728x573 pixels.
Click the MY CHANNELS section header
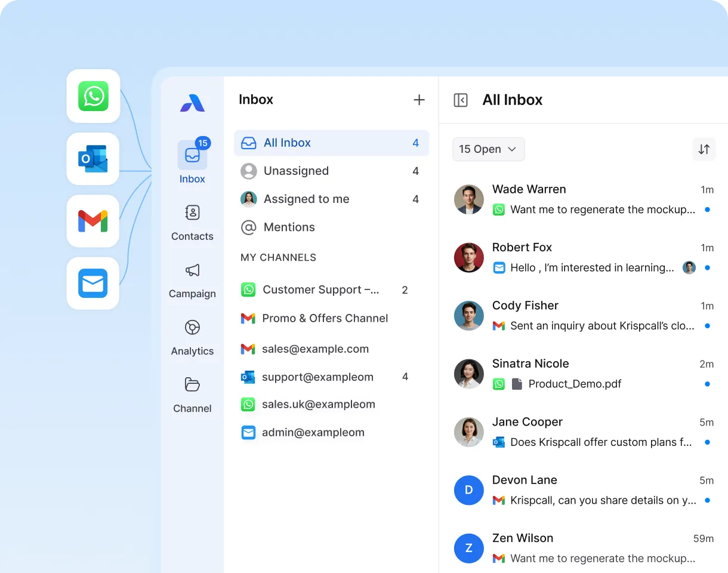(278, 257)
